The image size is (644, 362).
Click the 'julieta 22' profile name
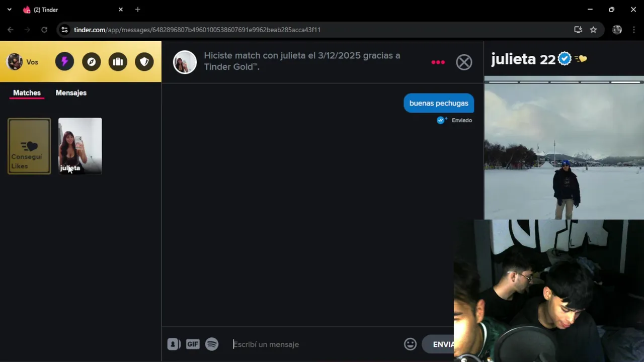pyautogui.click(x=523, y=59)
